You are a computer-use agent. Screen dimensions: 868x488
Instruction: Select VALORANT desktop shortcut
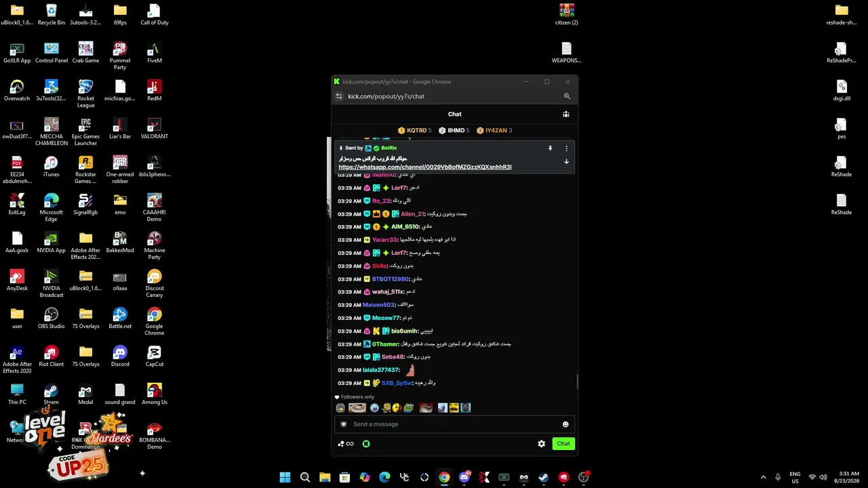[154, 128]
